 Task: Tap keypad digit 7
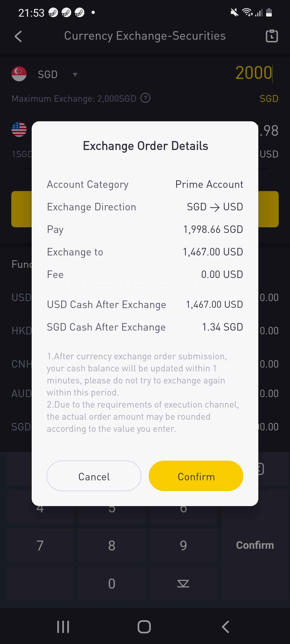(40, 546)
